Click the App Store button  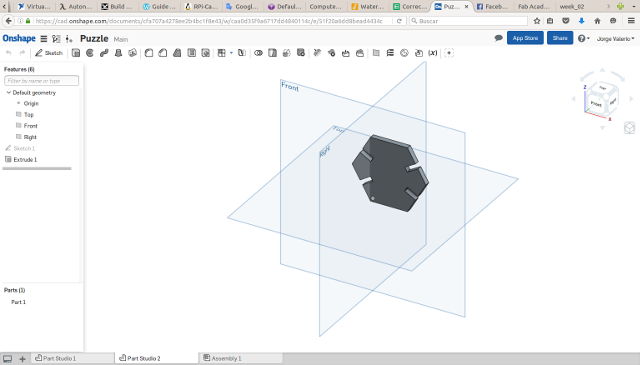(x=525, y=38)
